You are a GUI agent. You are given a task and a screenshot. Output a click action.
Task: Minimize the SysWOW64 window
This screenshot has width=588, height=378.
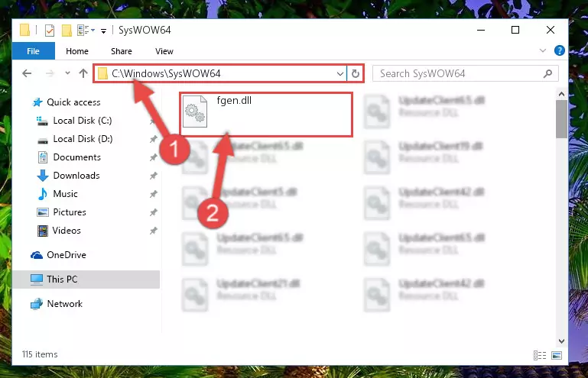(481, 30)
